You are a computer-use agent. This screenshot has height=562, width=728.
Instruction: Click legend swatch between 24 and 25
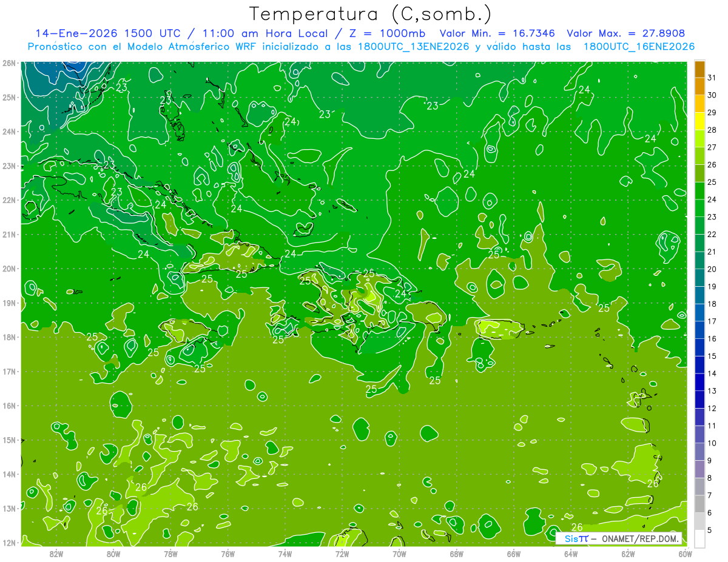(700, 191)
